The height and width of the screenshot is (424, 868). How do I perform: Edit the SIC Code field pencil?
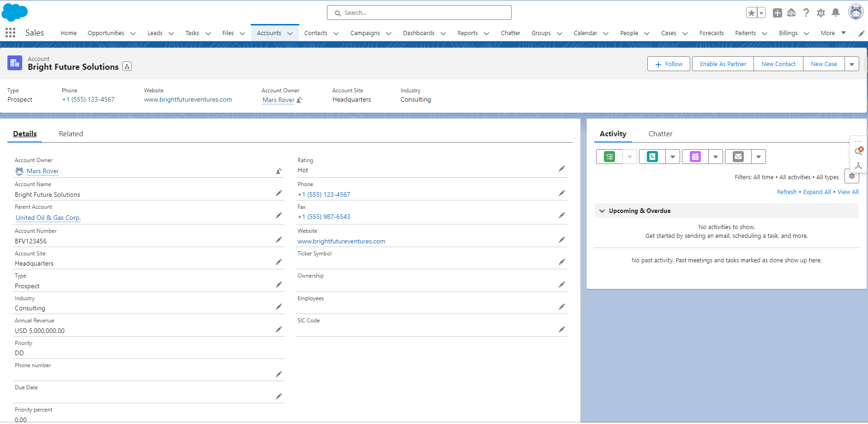point(562,329)
